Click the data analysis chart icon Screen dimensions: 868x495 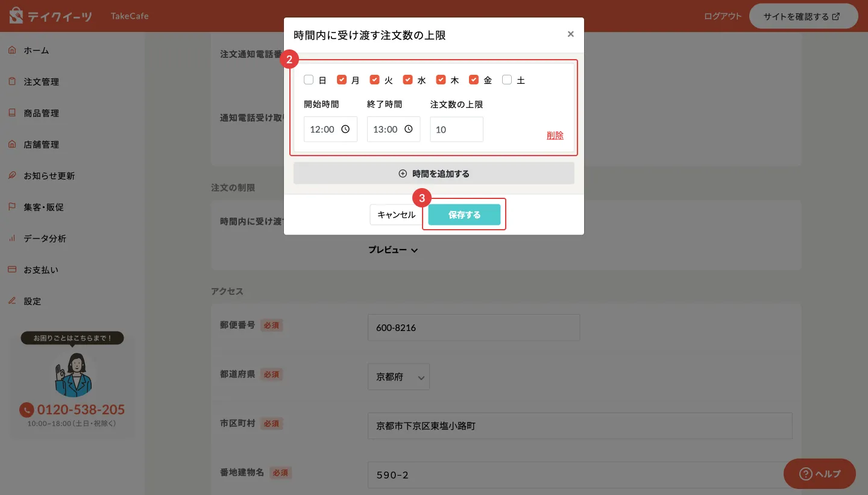tap(12, 239)
